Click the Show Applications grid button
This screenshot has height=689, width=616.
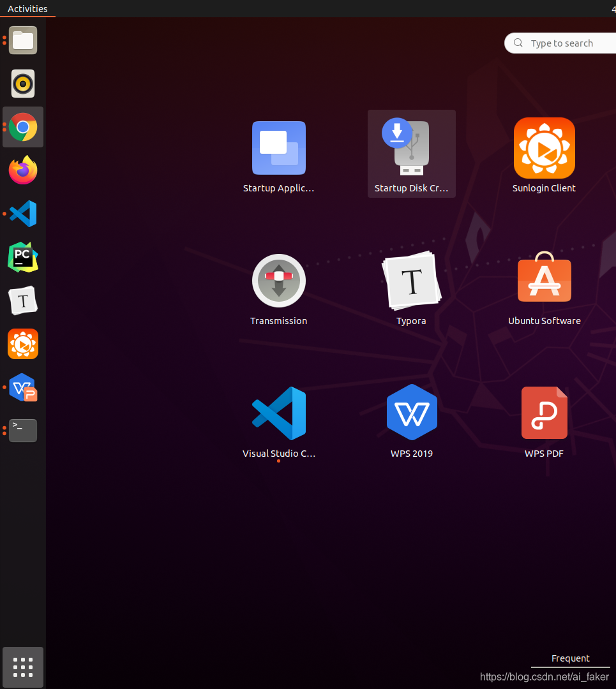[23, 667]
